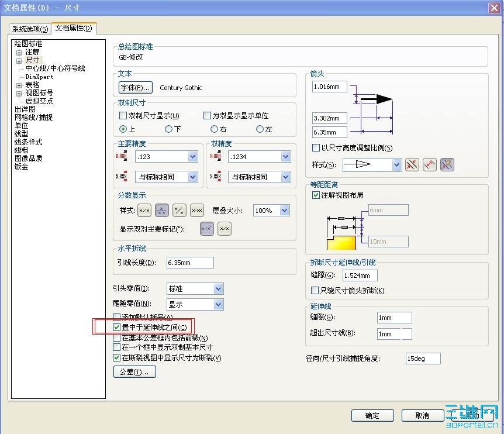Select the 左 radio button
This screenshot has height=434, width=504.
[260, 129]
